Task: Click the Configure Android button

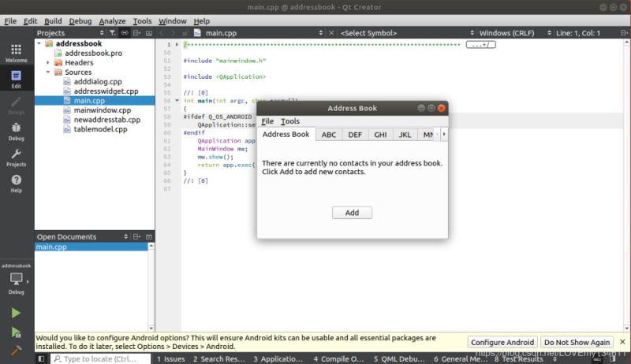Action: [501, 342]
